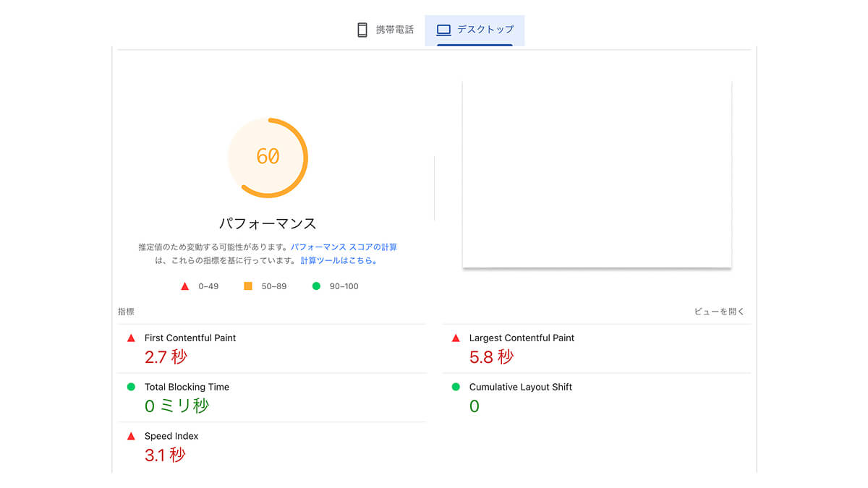Open the 計算ツールはこちら link
The image size is (868, 488).
pos(339,260)
